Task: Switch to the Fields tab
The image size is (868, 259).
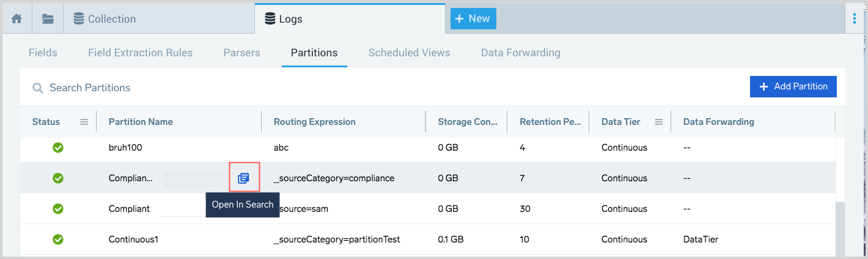Action: click(43, 53)
